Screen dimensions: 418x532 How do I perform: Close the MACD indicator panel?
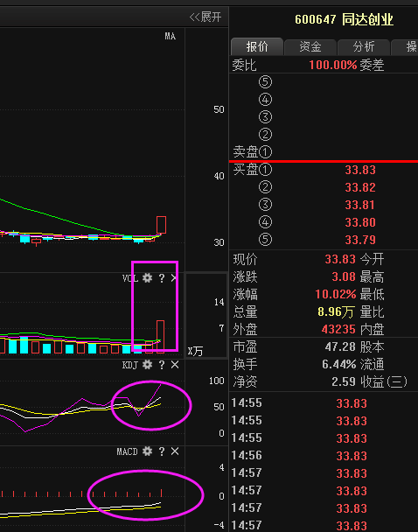tap(175, 451)
